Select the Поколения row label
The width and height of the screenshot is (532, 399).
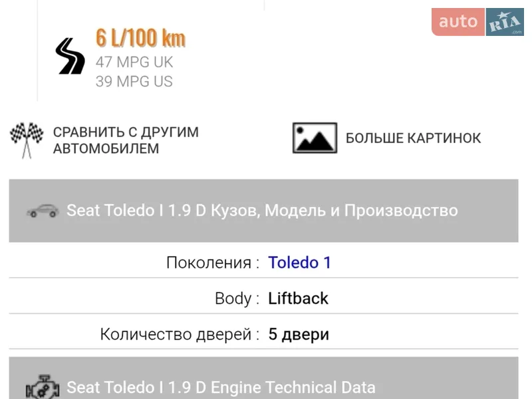(209, 262)
